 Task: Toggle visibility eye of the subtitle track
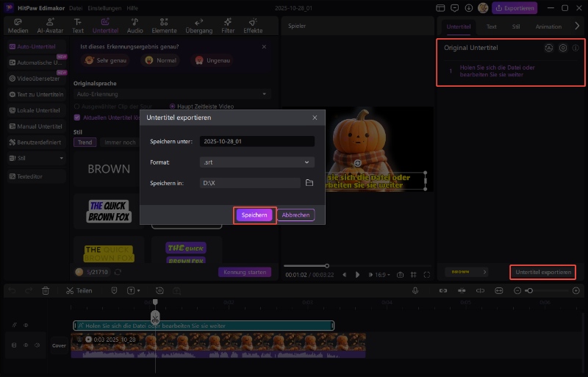(26, 325)
